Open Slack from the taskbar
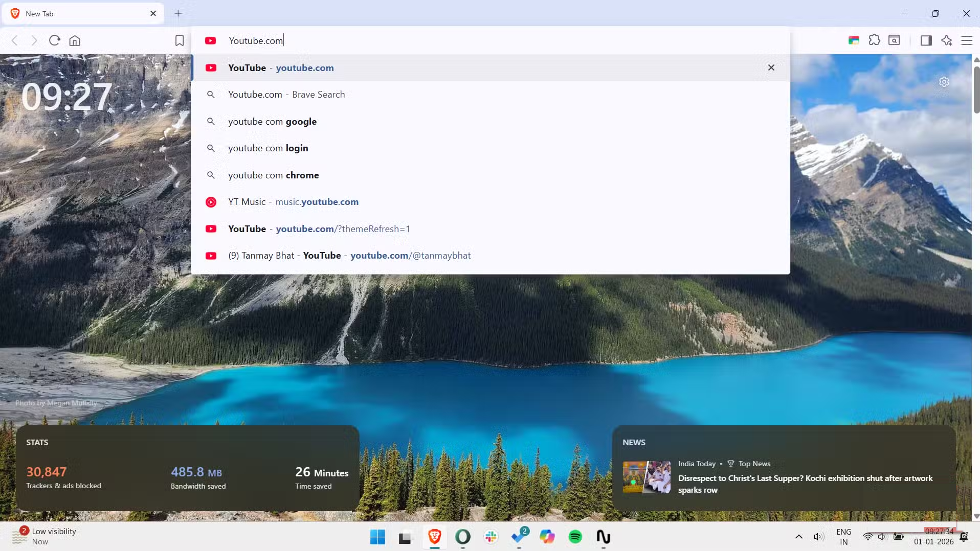 tap(491, 537)
